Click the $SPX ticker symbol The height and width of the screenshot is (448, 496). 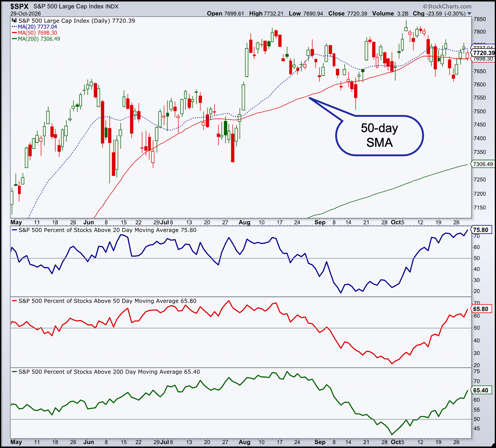pos(20,6)
